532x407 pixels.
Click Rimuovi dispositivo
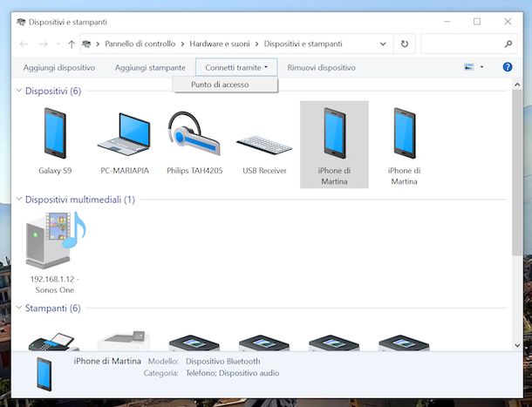[321, 67]
